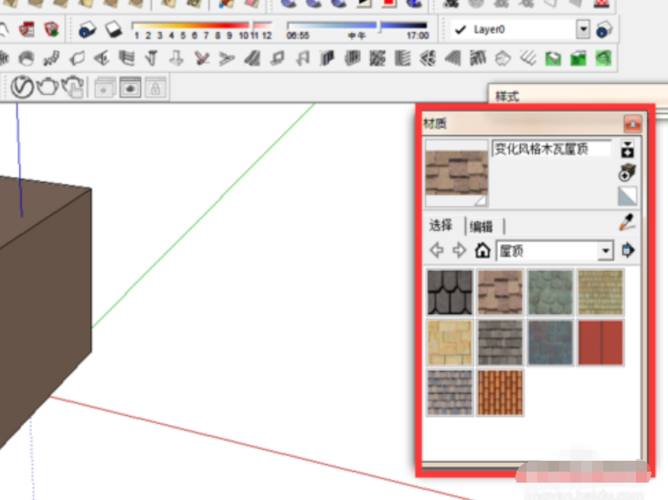The height and width of the screenshot is (500, 668).
Task: Select the red metal seam roof material
Action: (x=600, y=342)
